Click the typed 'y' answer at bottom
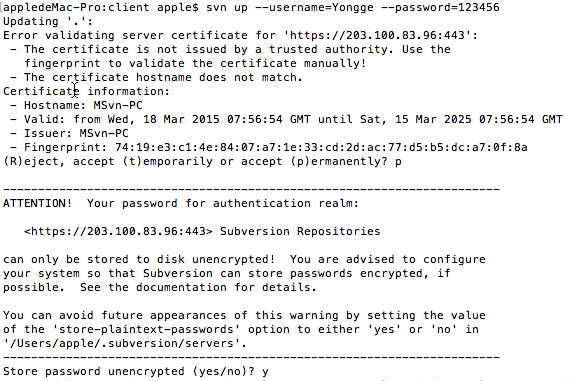This screenshot has height=381, width=578. [265, 371]
